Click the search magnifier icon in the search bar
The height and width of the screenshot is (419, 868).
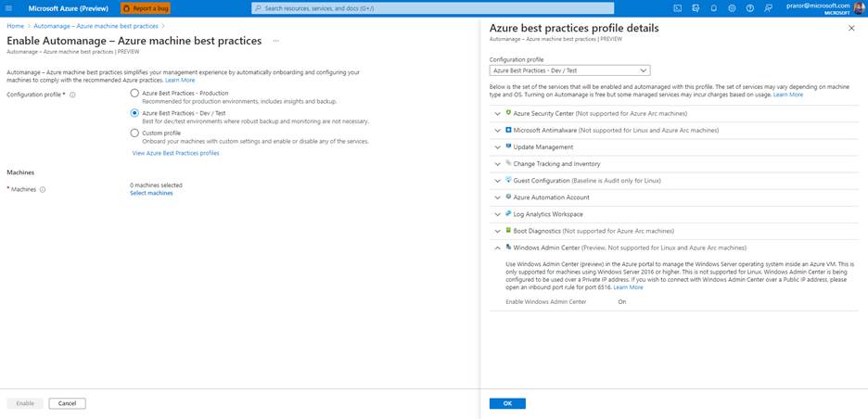click(x=259, y=8)
